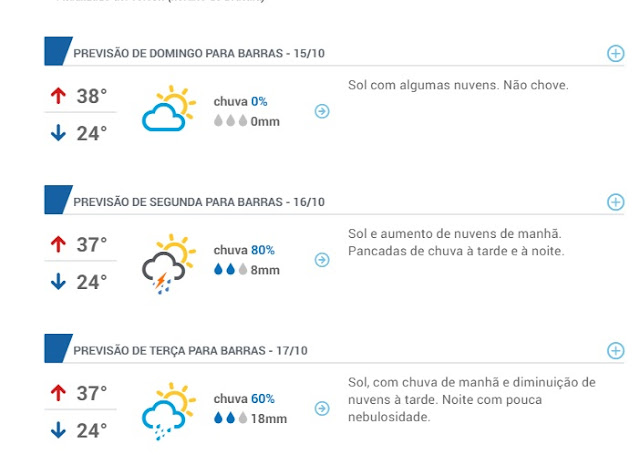This screenshot has width=640, height=455.
Task: Click the 80% rain probability value
Action: [x=263, y=250]
